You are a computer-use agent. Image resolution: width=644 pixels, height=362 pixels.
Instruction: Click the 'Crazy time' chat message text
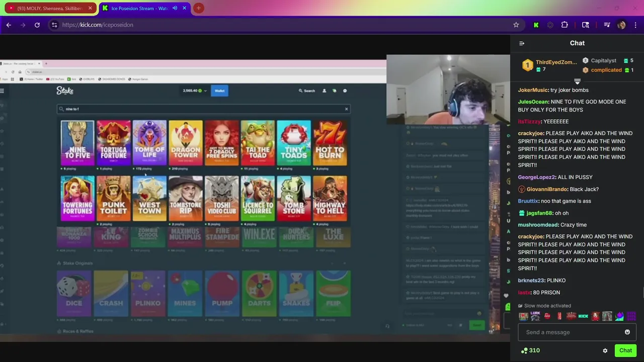point(574,225)
